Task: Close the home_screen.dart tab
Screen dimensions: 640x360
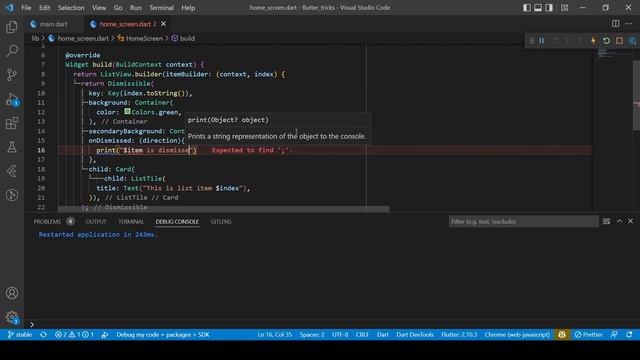Action: pyautogui.click(x=163, y=24)
